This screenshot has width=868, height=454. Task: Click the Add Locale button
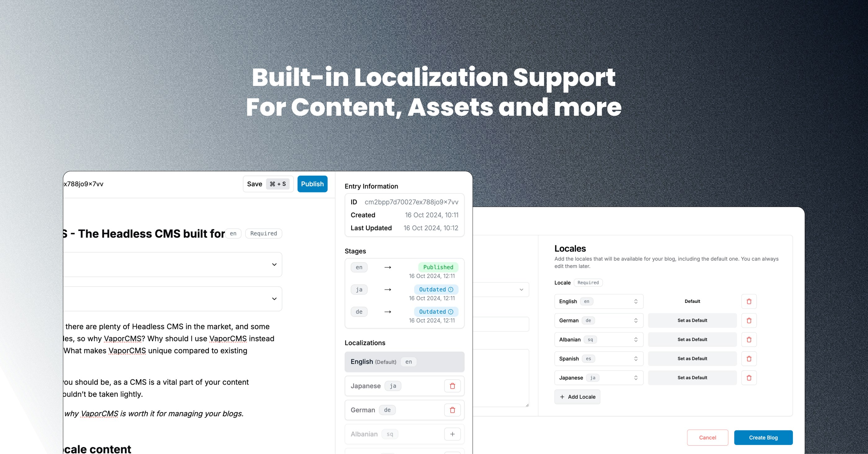coord(577,397)
